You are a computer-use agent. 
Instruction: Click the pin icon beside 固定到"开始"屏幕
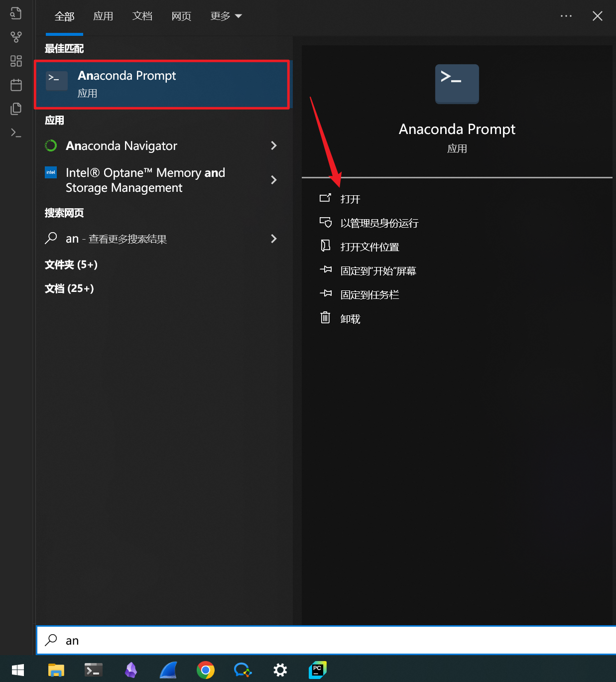pos(326,270)
